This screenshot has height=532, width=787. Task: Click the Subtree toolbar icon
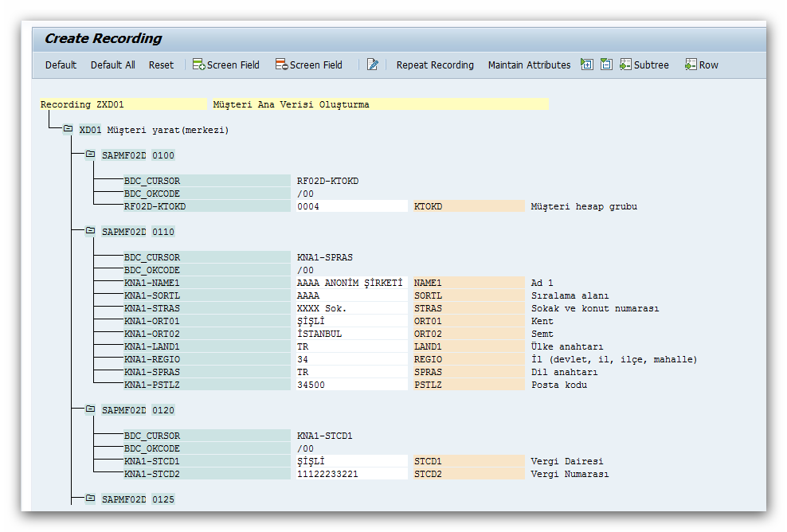point(626,65)
